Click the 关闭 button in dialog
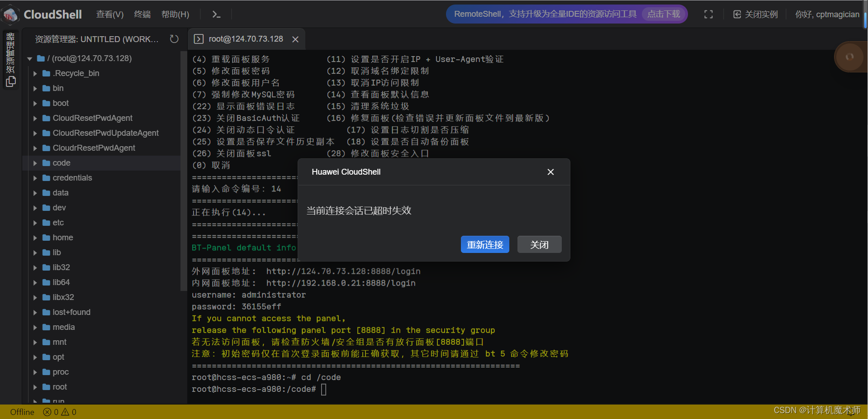868x419 pixels. pyautogui.click(x=539, y=245)
